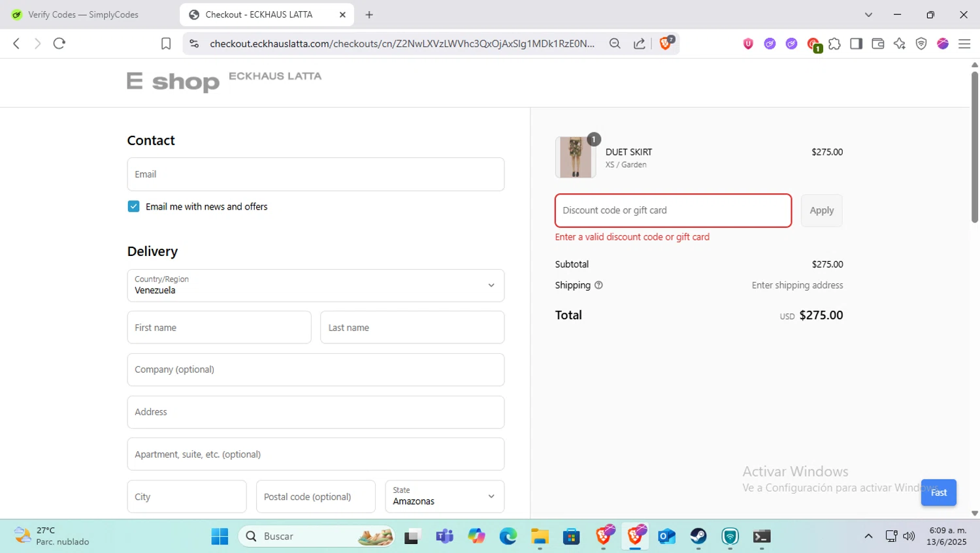Close the Checkout - ECKHAUS LATTA tab
This screenshot has height=553, width=980.
pos(342,14)
